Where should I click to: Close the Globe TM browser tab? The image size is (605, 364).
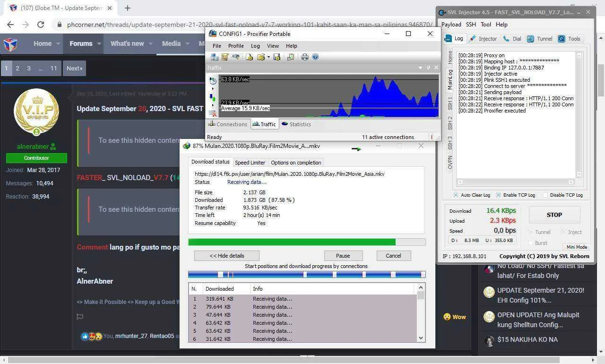point(110,8)
